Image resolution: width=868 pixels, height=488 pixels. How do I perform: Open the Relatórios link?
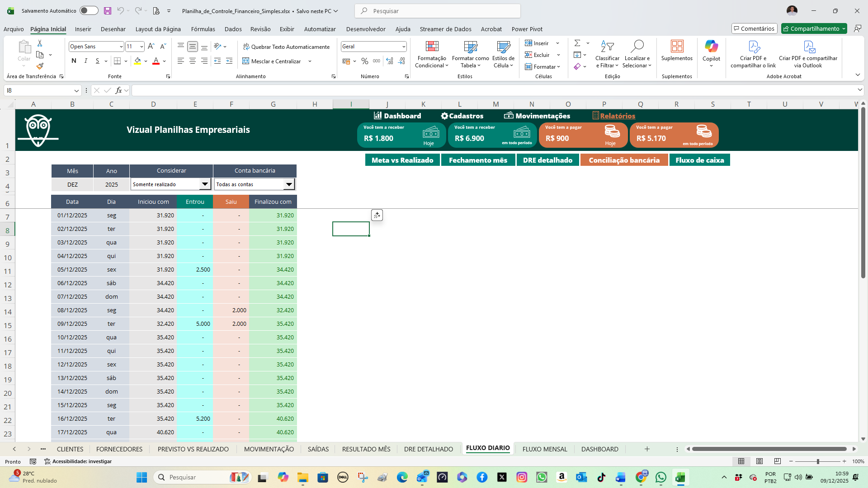click(613, 116)
